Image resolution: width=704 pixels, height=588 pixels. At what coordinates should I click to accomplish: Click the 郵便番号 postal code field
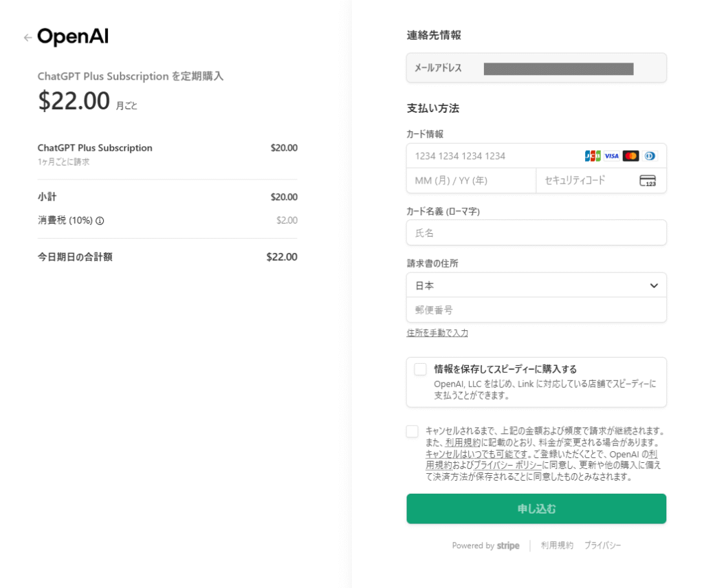click(536, 310)
